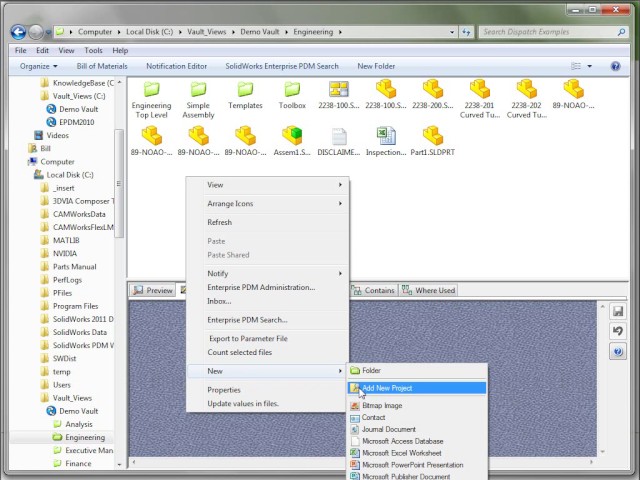This screenshot has width=640, height=480.
Task: Open the Engineering Top Level folder
Action: 151,100
